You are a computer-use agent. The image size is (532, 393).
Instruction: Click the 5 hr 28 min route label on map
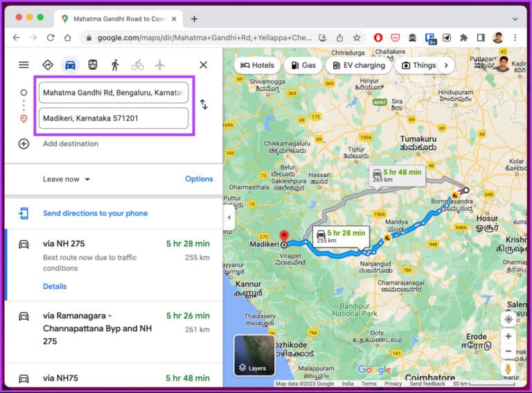pos(341,236)
